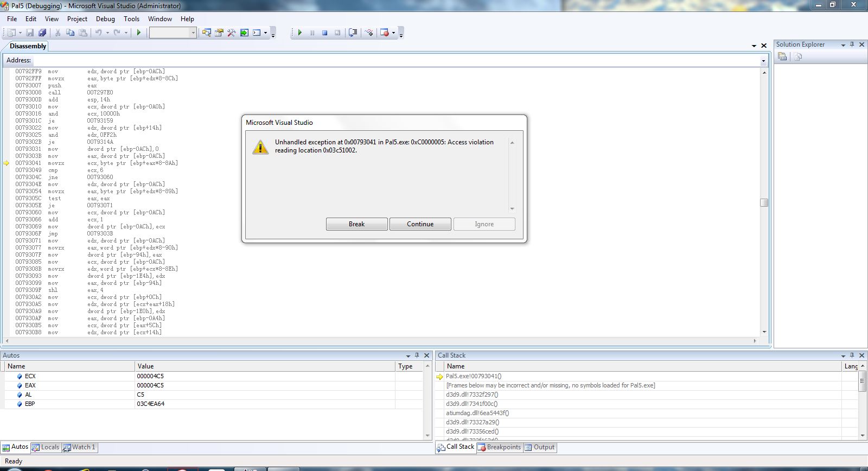Expand the Address dropdown in Disassembly

[763, 61]
